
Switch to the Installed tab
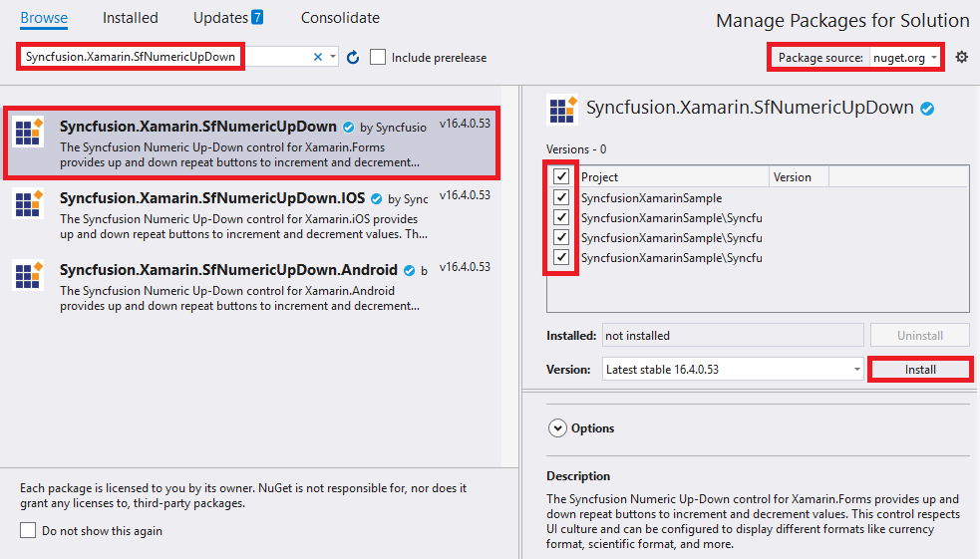point(131,18)
